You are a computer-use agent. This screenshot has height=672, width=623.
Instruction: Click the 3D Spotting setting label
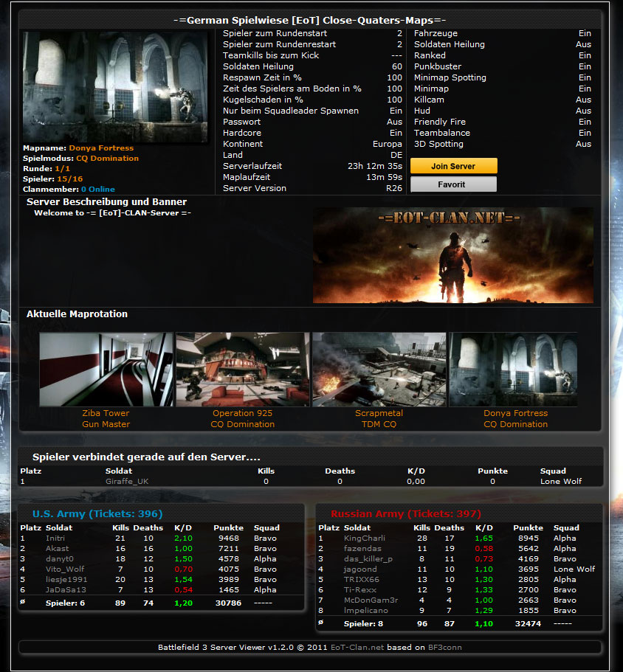[x=438, y=144]
